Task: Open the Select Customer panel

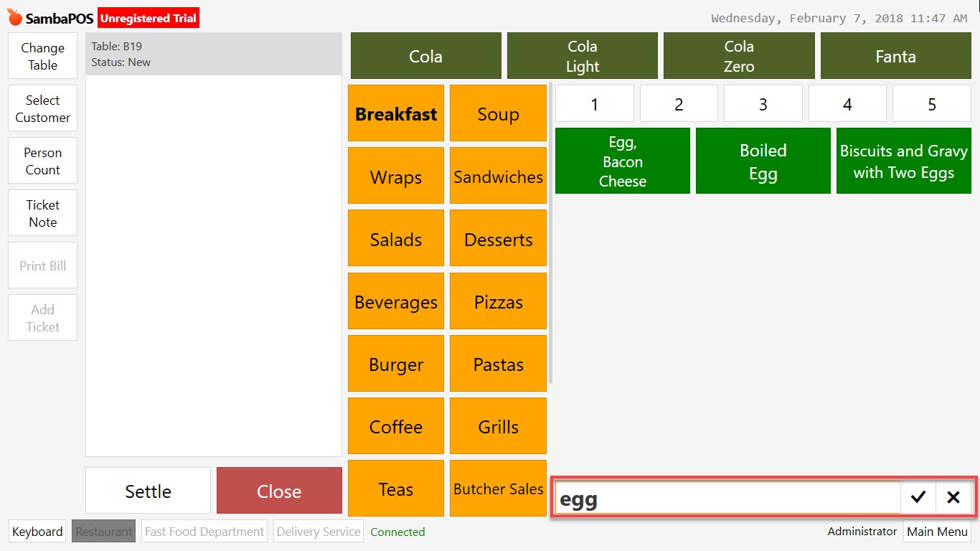Action: click(x=42, y=108)
